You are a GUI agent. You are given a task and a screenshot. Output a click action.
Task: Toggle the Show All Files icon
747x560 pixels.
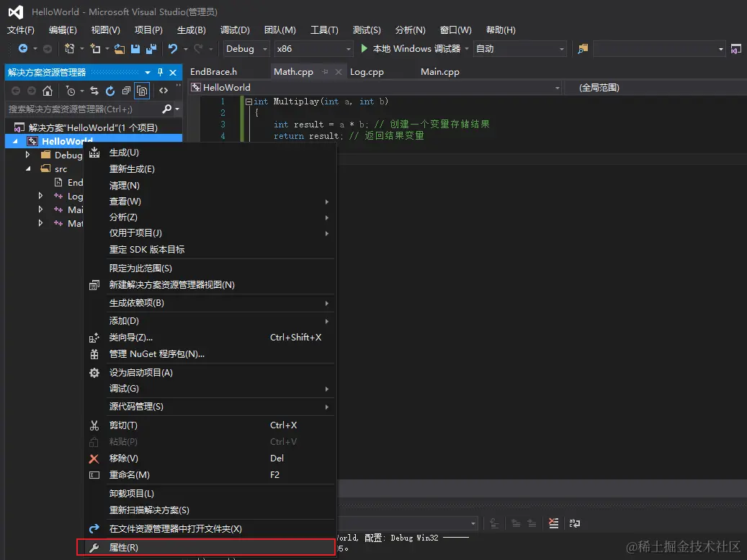click(142, 91)
